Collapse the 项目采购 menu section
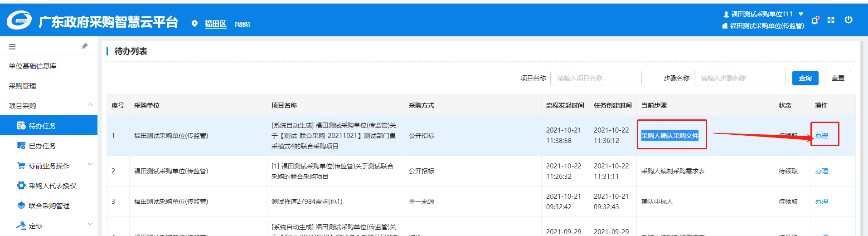 pyautogui.click(x=90, y=105)
